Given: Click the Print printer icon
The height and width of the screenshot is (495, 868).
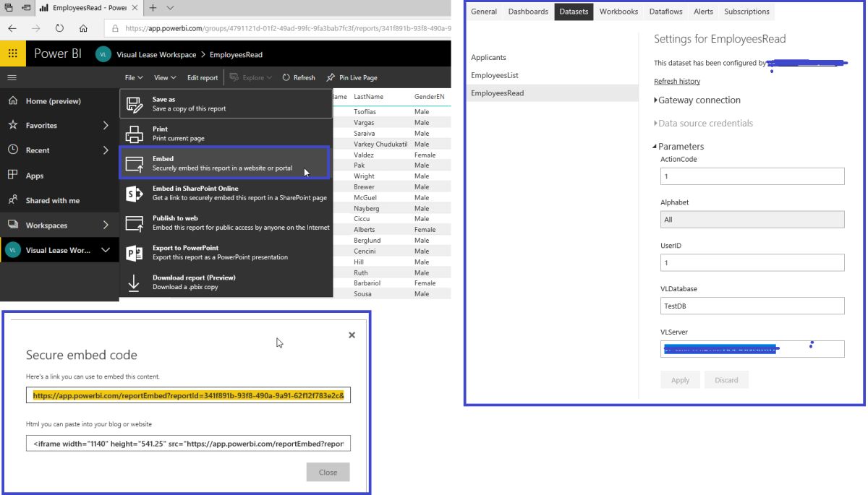Looking at the screenshot, I should tap(135, 134).
